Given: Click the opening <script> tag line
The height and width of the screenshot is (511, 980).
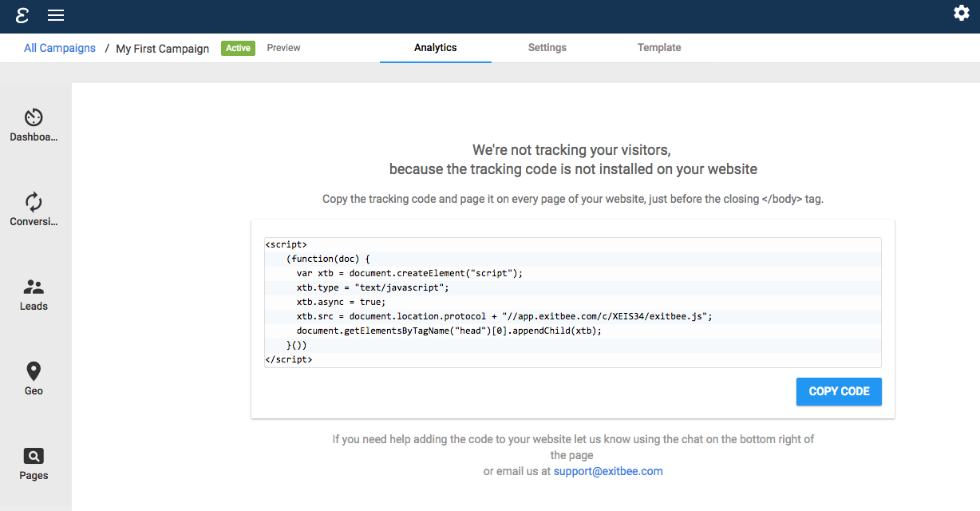Looking at the screenshot, I should [x=286, y=244].
